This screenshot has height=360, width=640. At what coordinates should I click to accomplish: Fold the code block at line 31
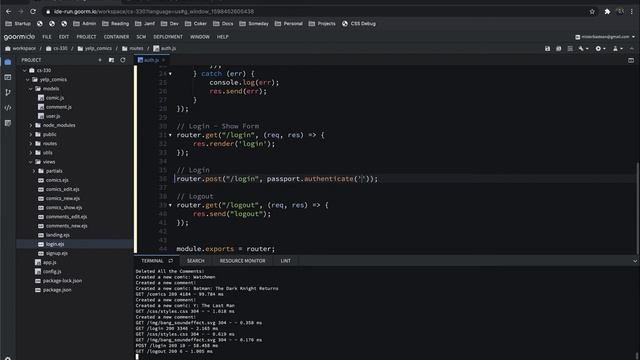point(170,135)
